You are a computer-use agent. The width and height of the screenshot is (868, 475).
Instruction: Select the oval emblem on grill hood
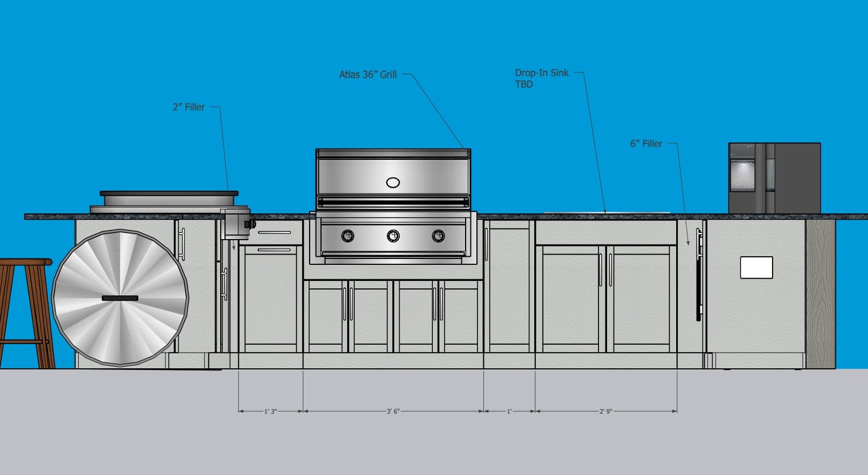[393, 182]
